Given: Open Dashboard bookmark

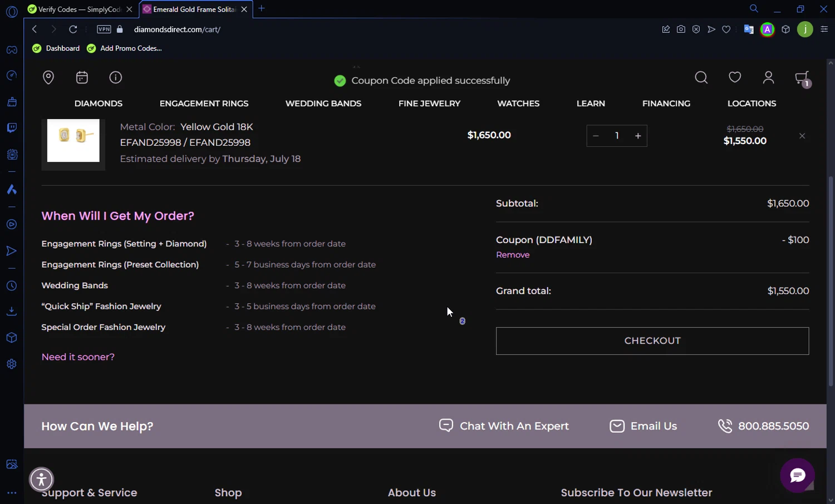Looking at the screenshot, I should tap(56, 48).
